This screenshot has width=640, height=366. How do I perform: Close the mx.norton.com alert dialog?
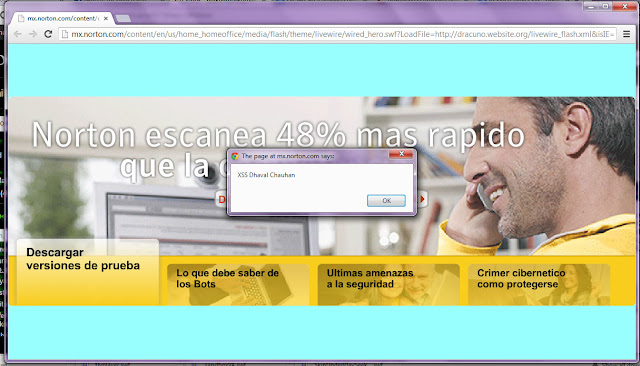tap(401, 154)
